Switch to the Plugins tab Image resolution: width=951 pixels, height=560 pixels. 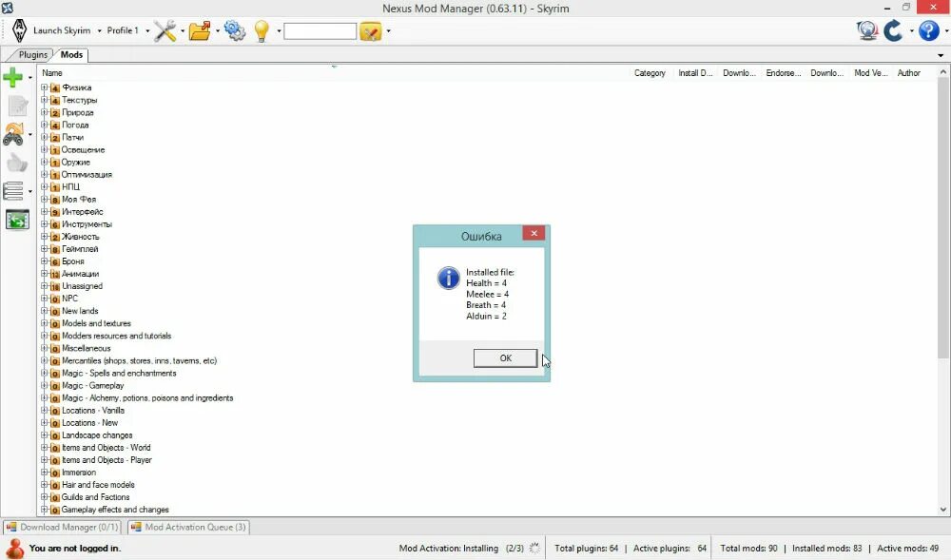32,54
